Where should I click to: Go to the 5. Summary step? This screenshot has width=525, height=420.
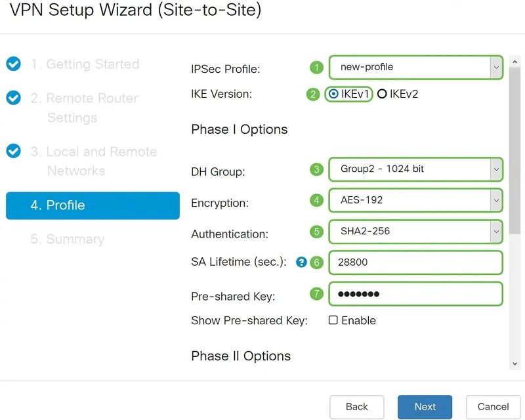(67, 240)
